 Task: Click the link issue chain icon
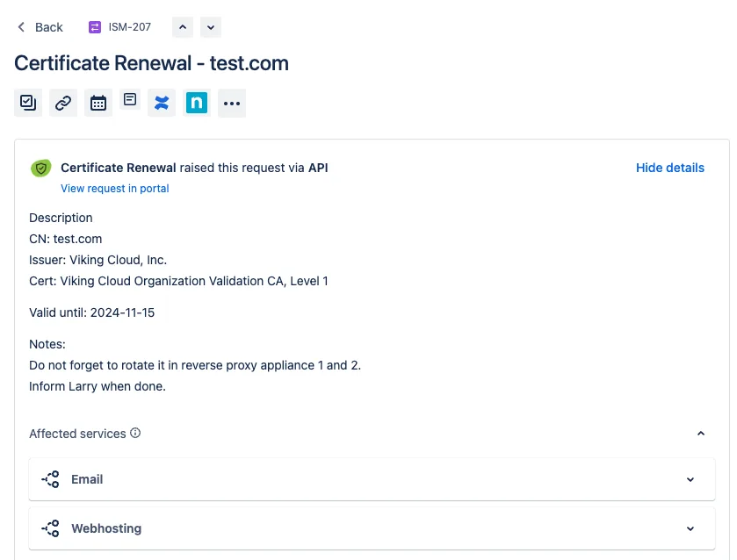point(63,103)
